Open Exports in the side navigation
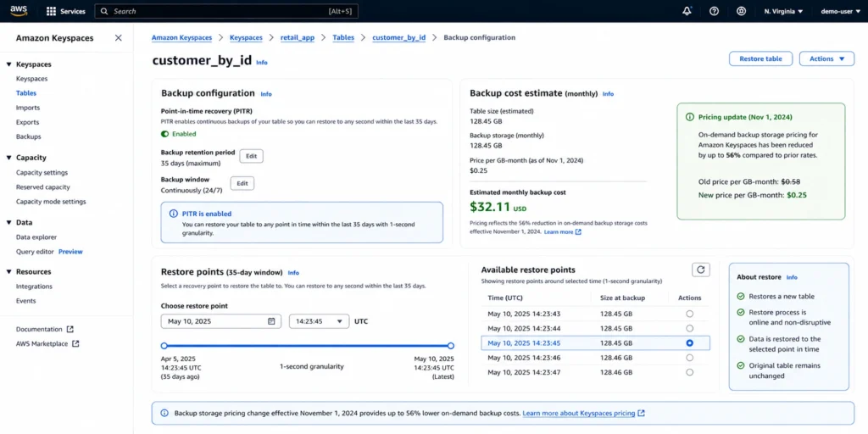Viewport: 868px width, 434px height. 28,122
